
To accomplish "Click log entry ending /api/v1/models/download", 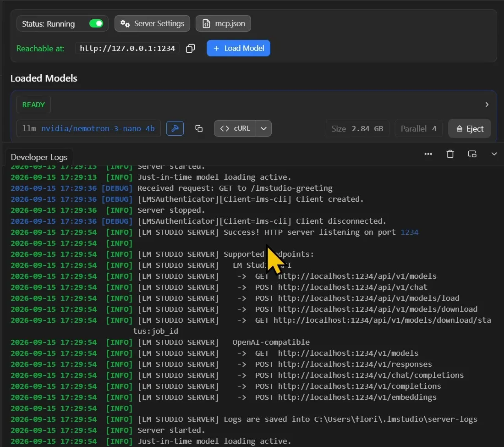I will tap(244, 309).
